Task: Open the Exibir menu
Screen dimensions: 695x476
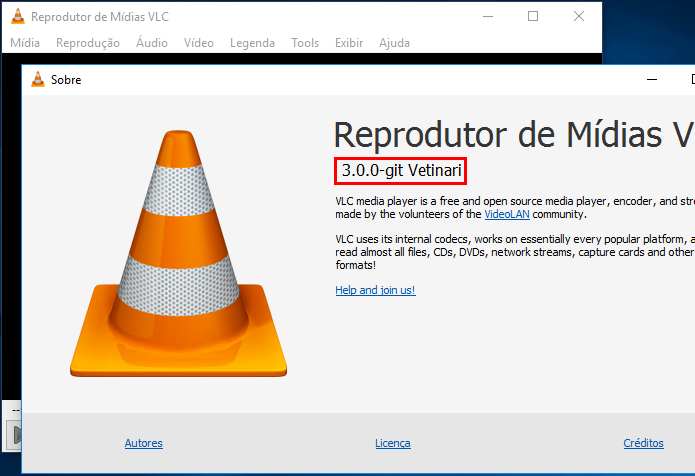Action: click(x=349, y=43)
